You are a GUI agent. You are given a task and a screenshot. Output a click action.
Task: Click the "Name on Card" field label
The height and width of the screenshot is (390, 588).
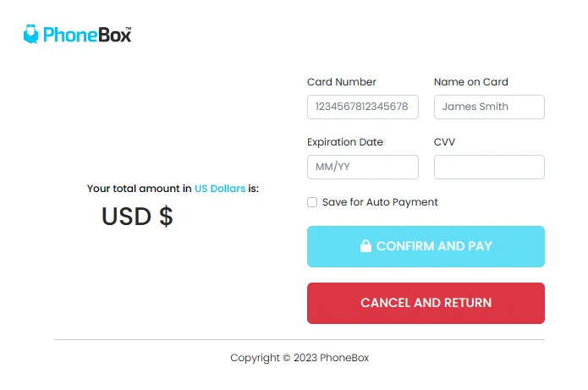[470, 82]
